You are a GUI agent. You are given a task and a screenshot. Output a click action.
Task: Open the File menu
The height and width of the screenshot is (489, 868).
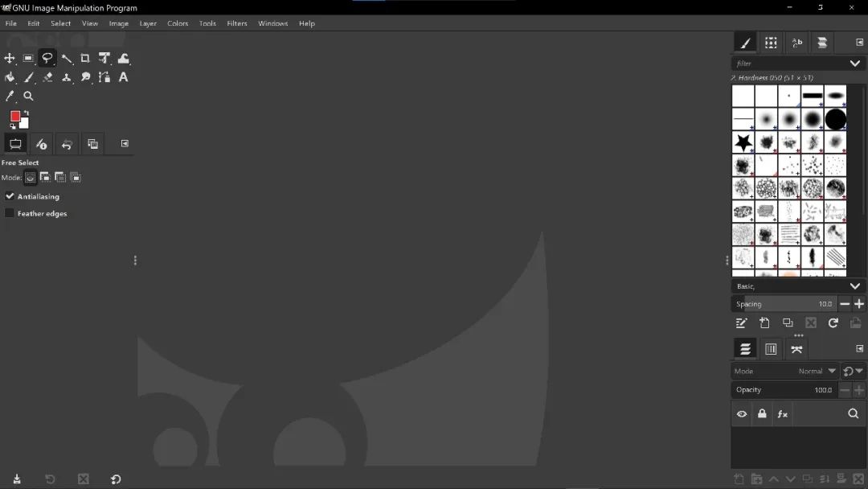coord(11,23)
